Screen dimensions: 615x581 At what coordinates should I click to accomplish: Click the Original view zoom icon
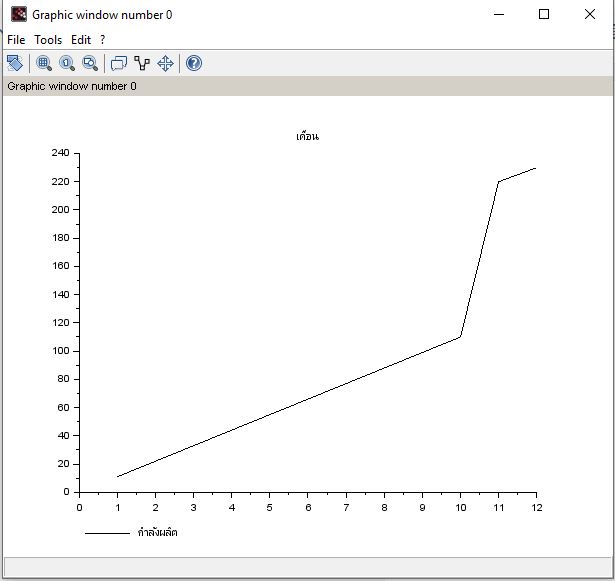tap(67, 63)
